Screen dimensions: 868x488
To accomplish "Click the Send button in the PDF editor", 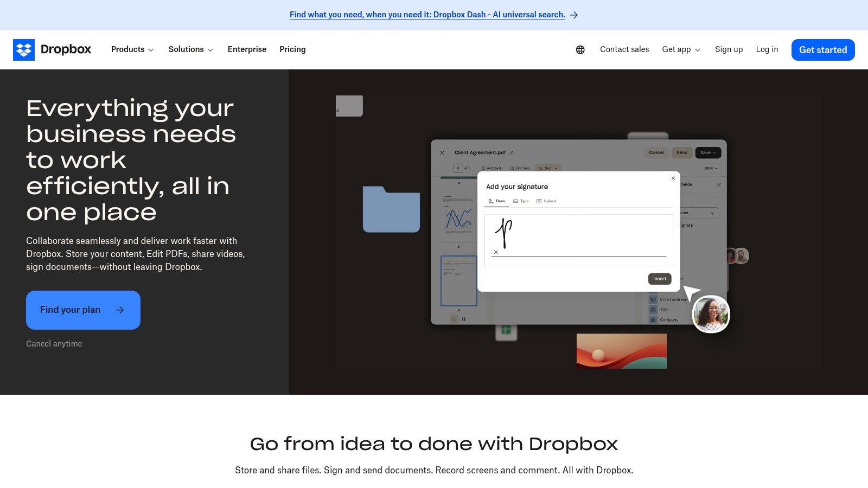I will [x=682, y=153].
